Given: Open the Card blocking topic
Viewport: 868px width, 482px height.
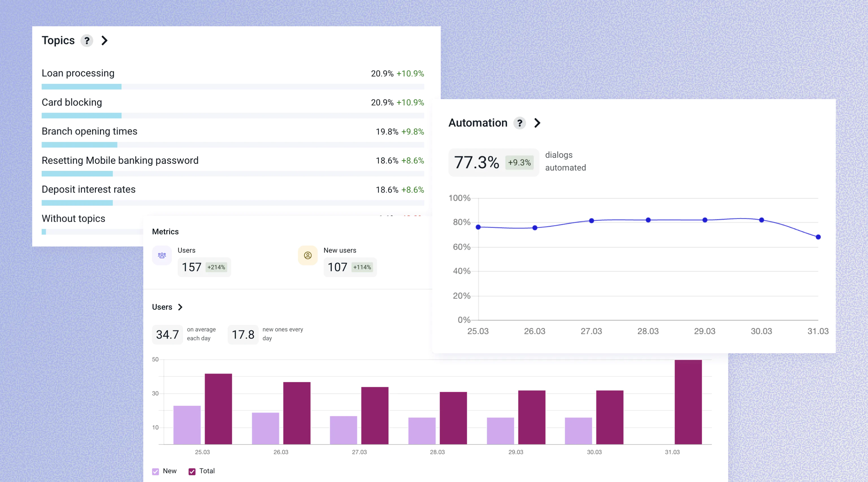Looking at the screenshot, I should [x=71, y=102].
